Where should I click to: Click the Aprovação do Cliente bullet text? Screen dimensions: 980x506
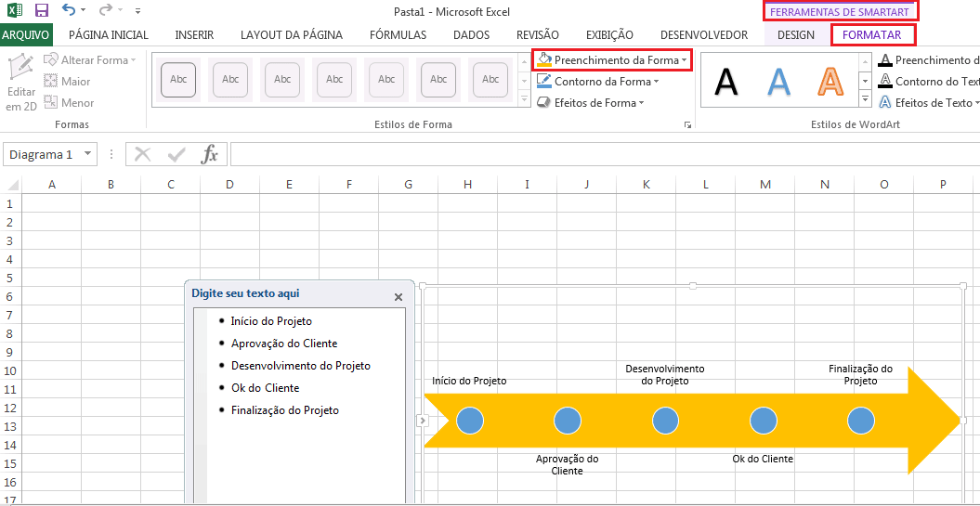point(283,344)
